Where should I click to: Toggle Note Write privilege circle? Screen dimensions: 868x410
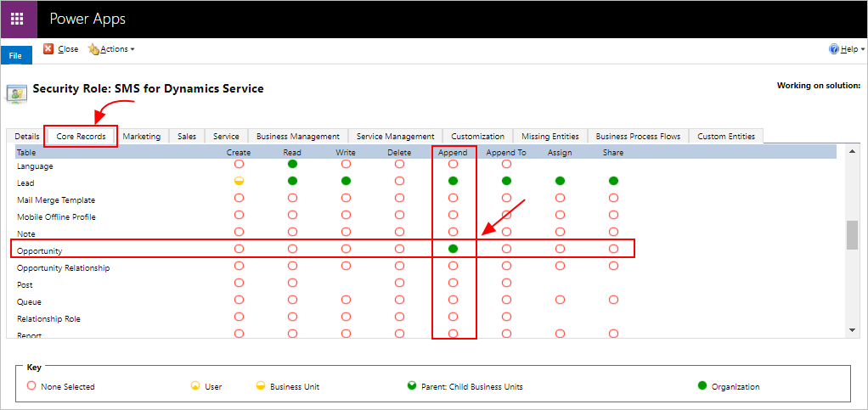(346, 232)
